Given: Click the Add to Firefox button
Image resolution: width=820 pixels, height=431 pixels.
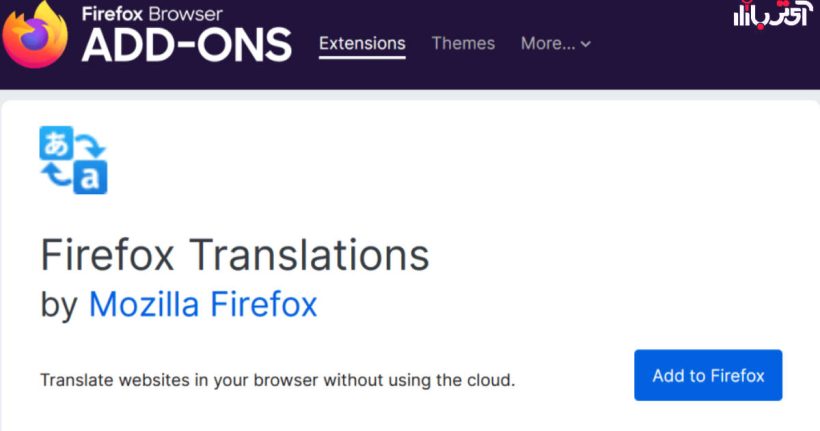Looking at the screenshot, I should pos(708,375).
